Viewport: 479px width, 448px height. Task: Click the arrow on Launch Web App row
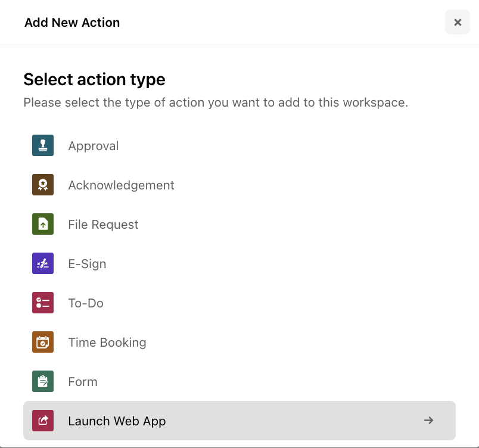428,421
